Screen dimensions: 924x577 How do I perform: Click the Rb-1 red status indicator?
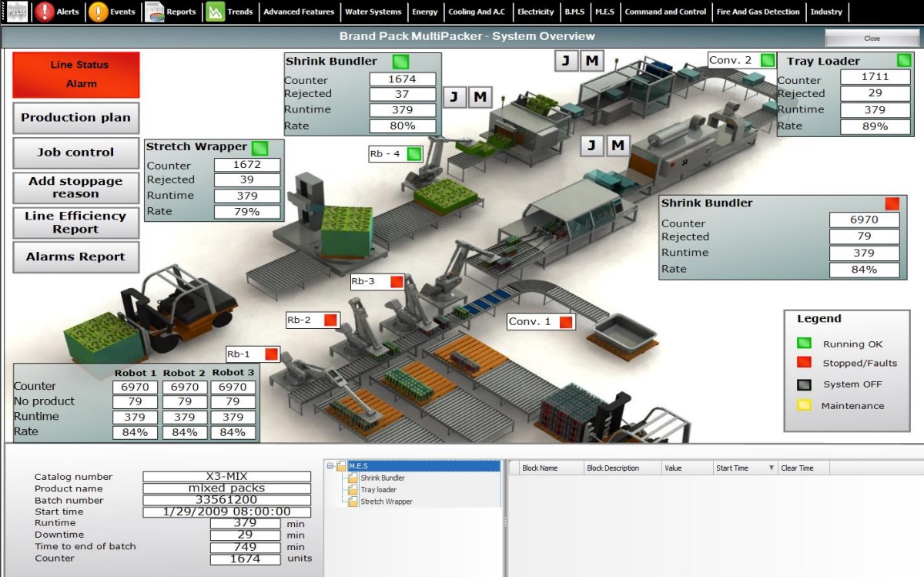pyautogui.click(x=271, y=354)
